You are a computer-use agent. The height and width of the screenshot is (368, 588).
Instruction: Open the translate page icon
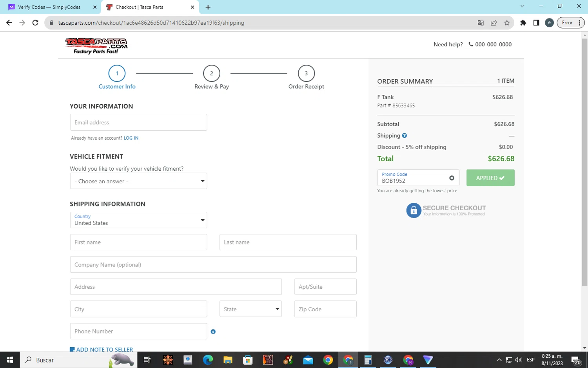(x=481, y=23)
